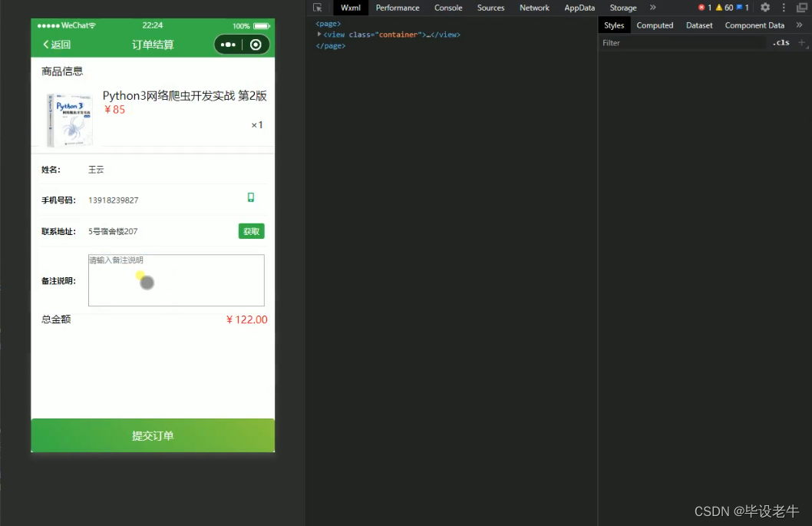Click the Styles panel overflow chevron
Image resolution: width=812 pixels, height=526 pixels.
click(x=800, y=25)
